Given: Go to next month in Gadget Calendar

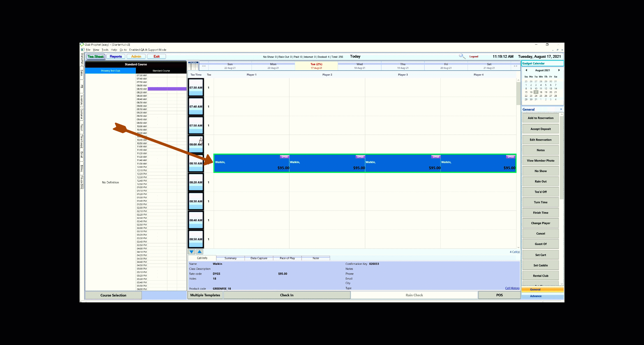Looking at the screenshot, I should (559, 70).
